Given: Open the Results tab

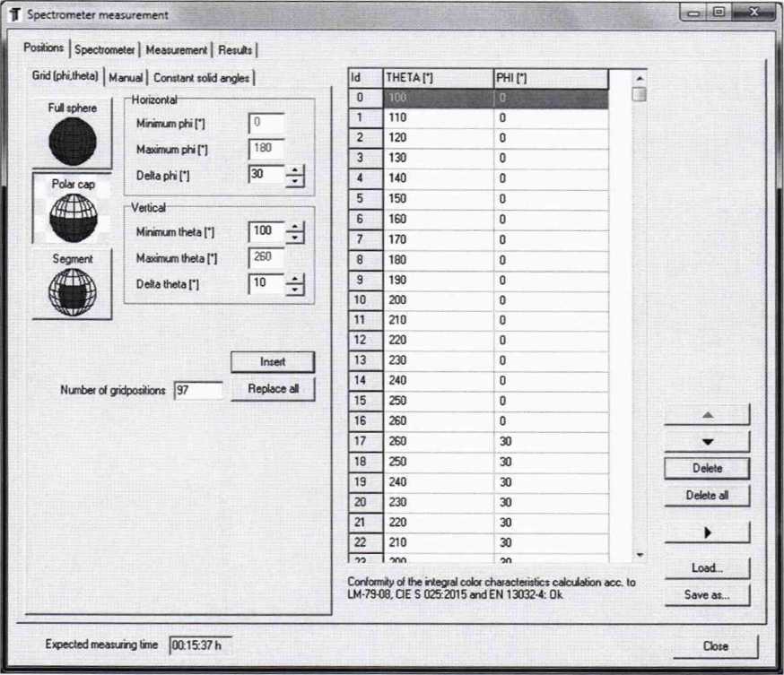Looking at the screenshot, I should (235, 50).
